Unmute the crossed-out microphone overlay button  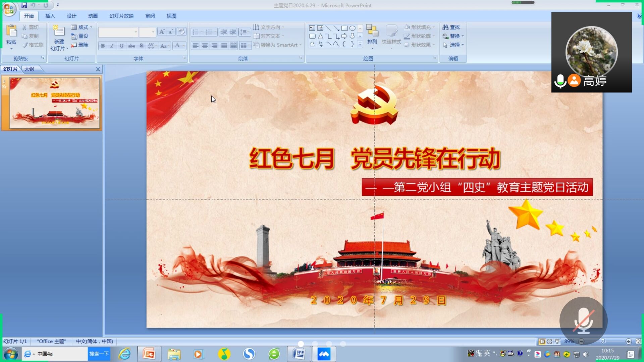click(x=583, y=321)
